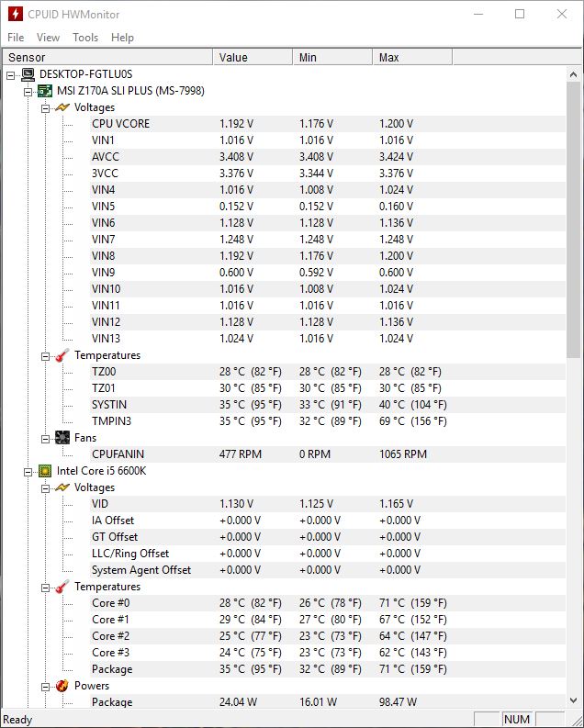This screenshot has height=728, width=584.
Task: Click the motherboard Temperatures thermometer icon
Action: coord(62,355)
